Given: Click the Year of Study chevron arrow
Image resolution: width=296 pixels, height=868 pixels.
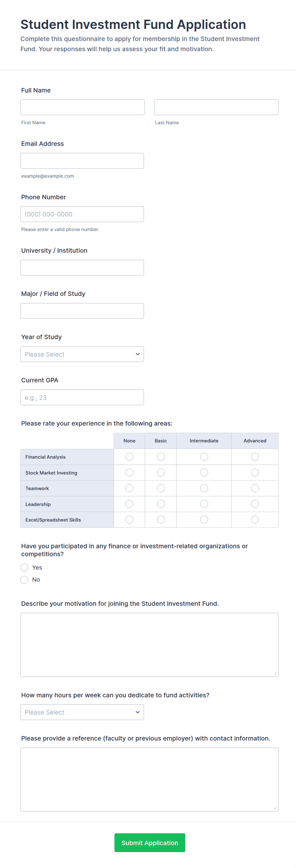Looking at the screenshot, I should click(x=137, y=354).
